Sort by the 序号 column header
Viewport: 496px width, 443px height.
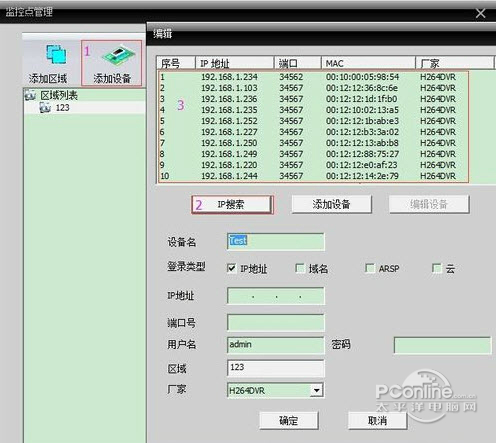tap(176, 63)
